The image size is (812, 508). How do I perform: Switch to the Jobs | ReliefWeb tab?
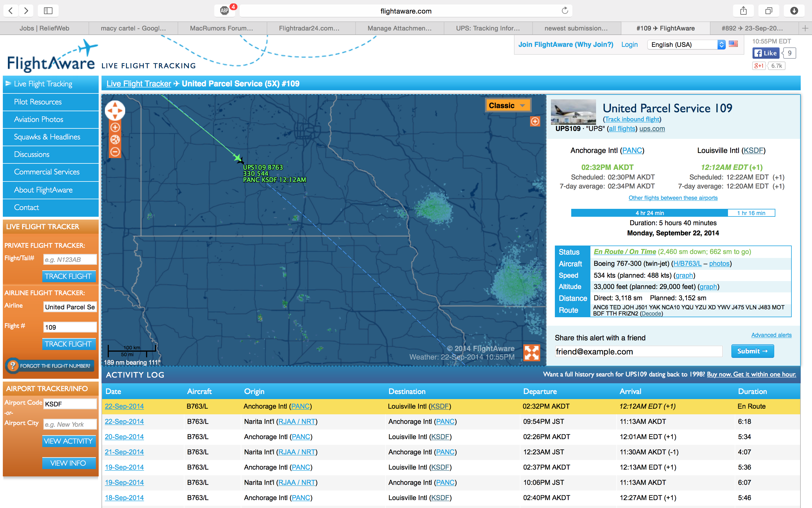44,28
